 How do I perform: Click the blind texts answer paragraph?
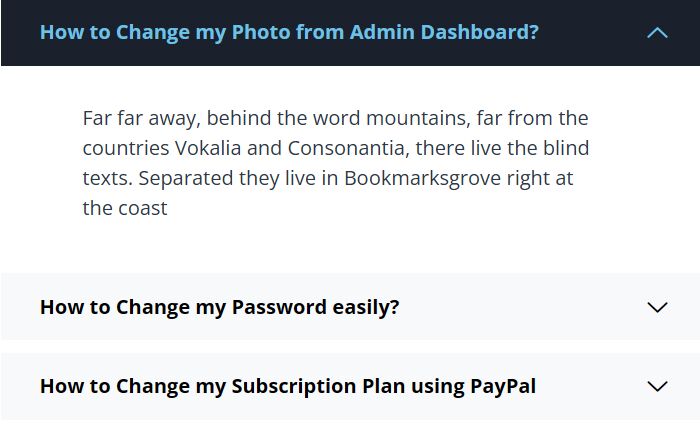pyautogui.click(x=335, y=163)
